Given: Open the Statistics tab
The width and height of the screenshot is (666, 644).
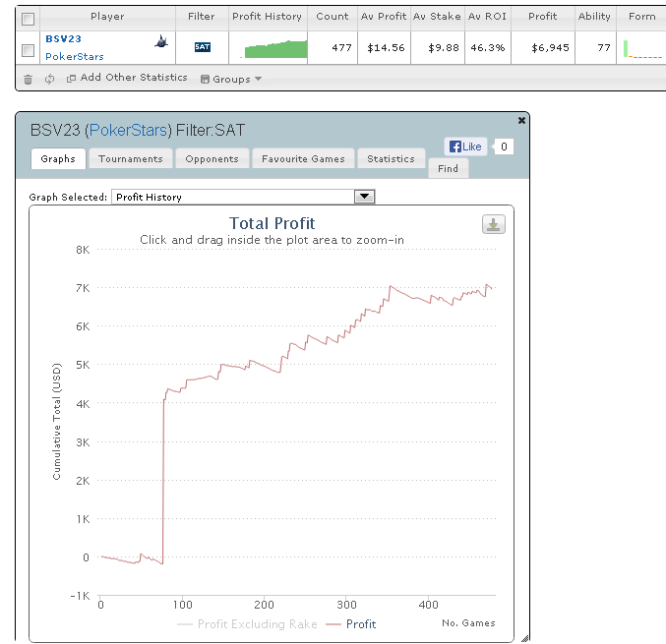Looking at the screenshot, I should pyautogui.click(x=391, y=158).
